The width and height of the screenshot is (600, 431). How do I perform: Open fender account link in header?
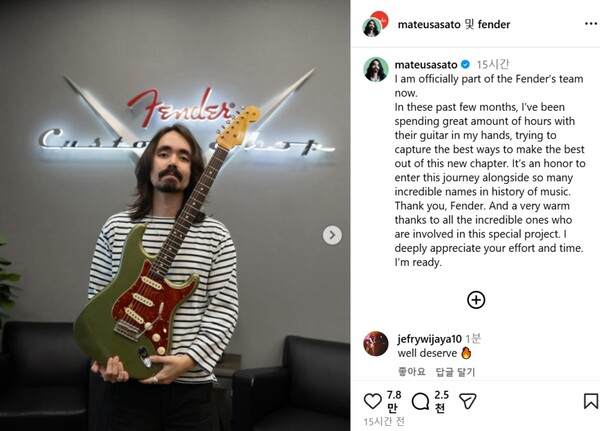point(494,24)
